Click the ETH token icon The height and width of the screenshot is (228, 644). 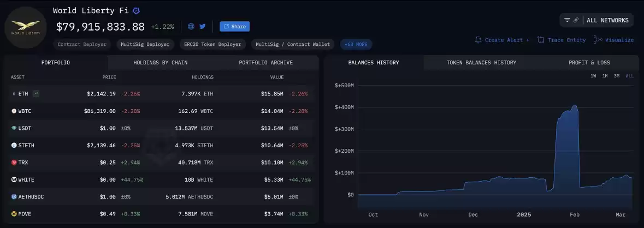(x=14, y=94)
